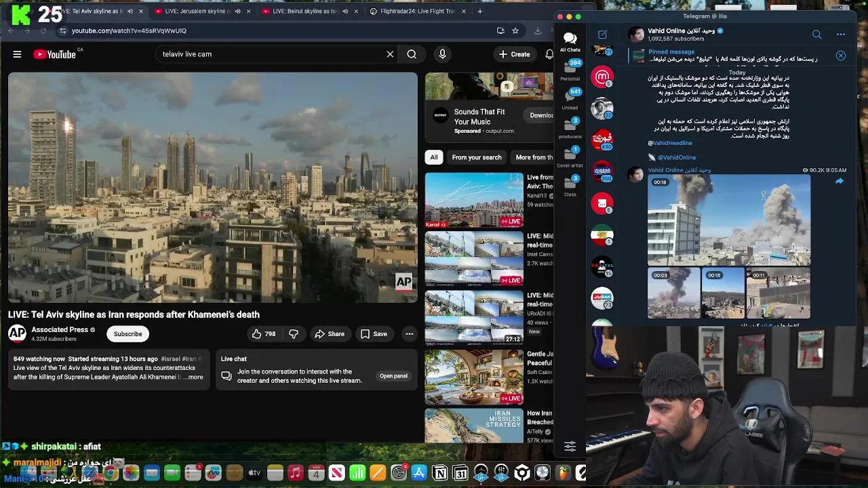Reload the browser page

pos(43,30)
